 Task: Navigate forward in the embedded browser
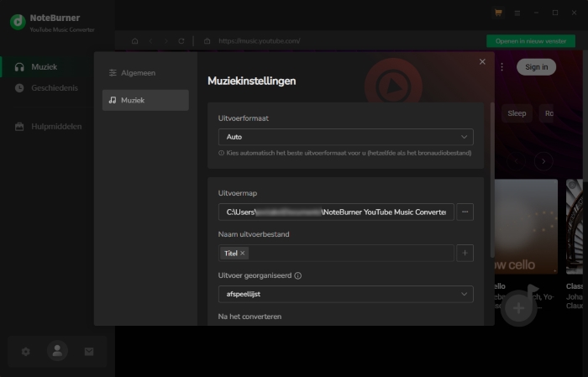point(165,41)
